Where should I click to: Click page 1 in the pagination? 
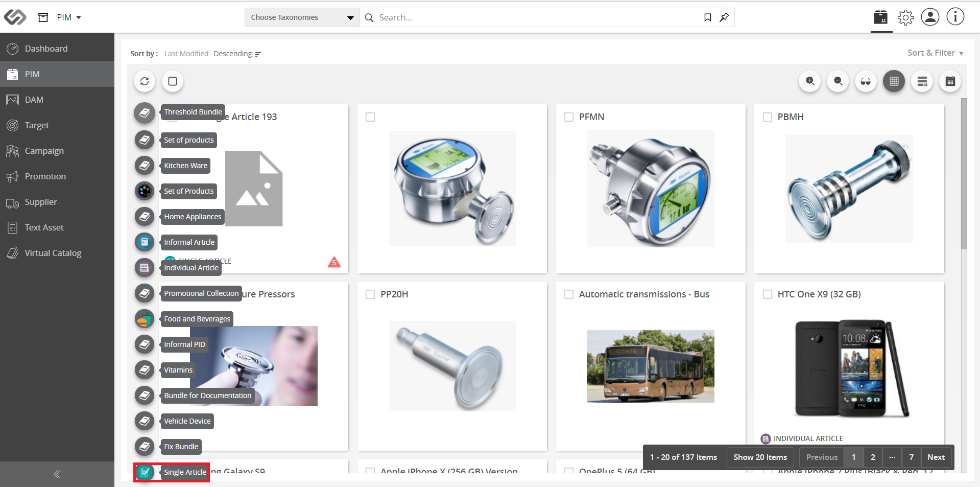(x=853, y=457)
